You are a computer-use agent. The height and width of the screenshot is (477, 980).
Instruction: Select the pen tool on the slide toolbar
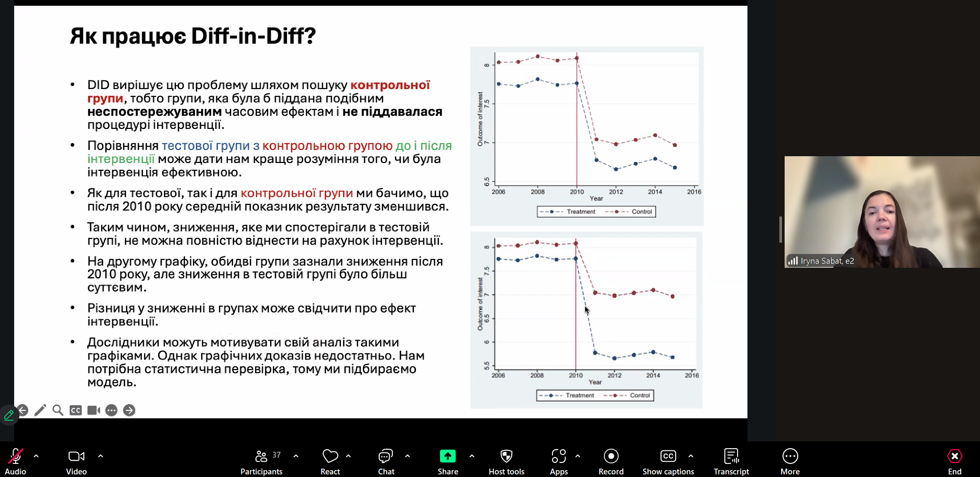pos(40,410)
